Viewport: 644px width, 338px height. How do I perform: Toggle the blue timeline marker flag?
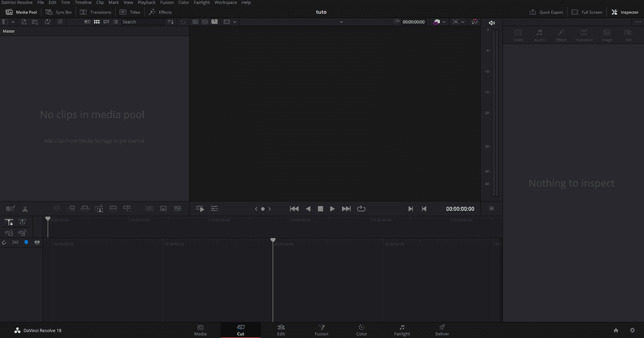click(26, 242)
